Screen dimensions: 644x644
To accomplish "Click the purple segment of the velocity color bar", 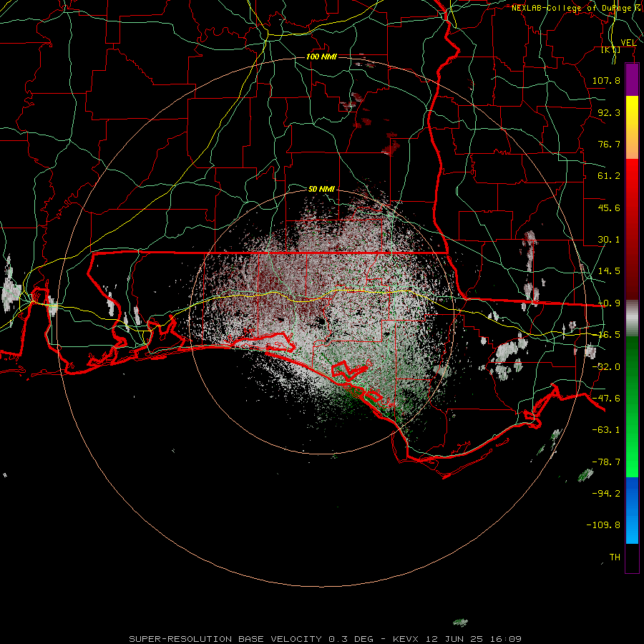I will pos(632,79).
